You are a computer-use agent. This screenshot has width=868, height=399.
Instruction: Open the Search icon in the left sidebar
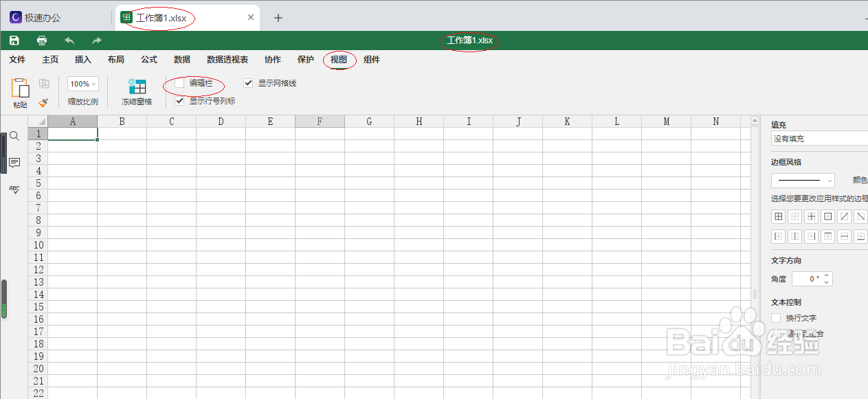click(14, 136)
